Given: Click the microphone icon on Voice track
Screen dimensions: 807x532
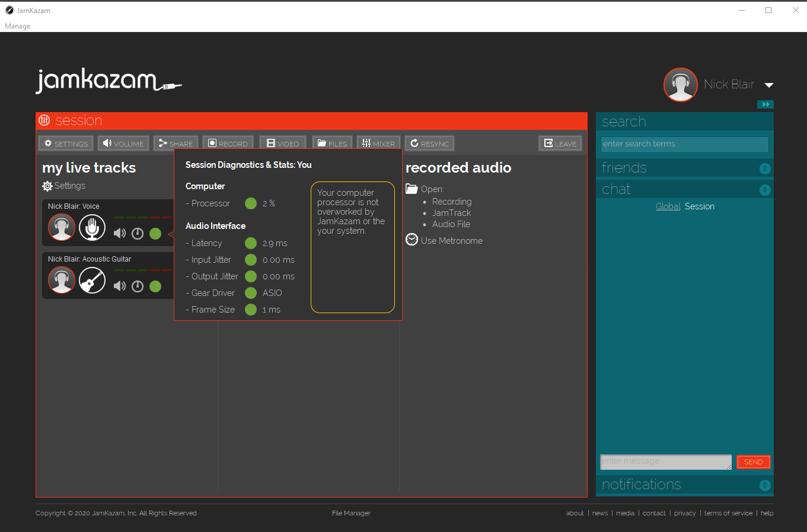Looking at the screenshot, I should (92, 227).
